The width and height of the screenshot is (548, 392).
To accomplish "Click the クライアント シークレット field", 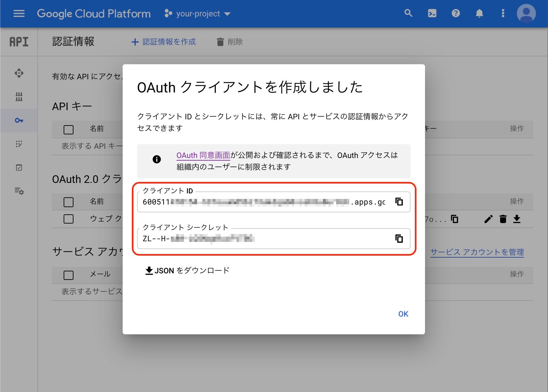I will click(x=274, y=239).
